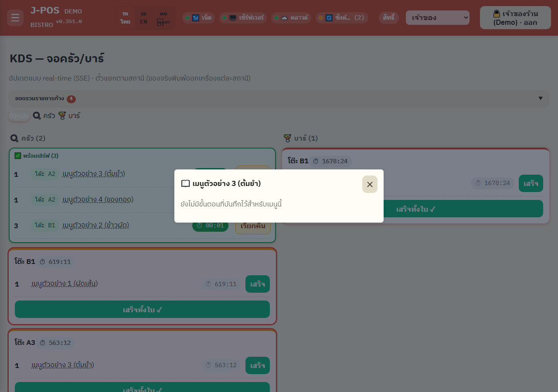
Task: Click the สิทธิ์ permission label
Action: pyautogui.click(x=389, y=18)
